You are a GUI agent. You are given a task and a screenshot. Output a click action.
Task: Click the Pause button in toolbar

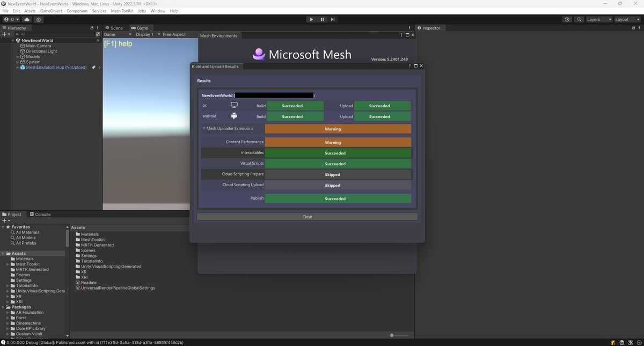(x=322, y=19)
